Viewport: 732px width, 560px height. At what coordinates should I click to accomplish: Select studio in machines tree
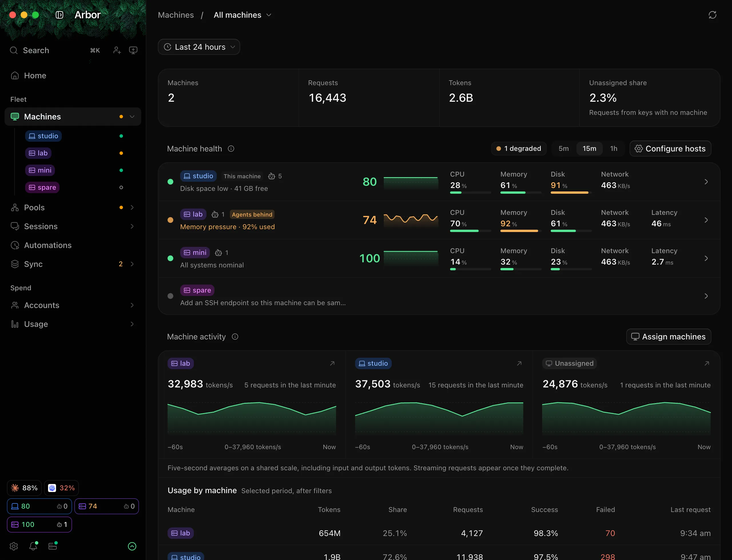click(x=43, y=136)
